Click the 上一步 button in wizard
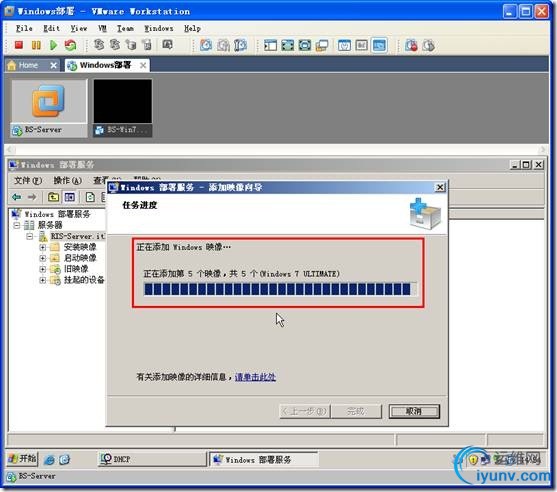Screen dimensions: 557x492 click(305, 411)
